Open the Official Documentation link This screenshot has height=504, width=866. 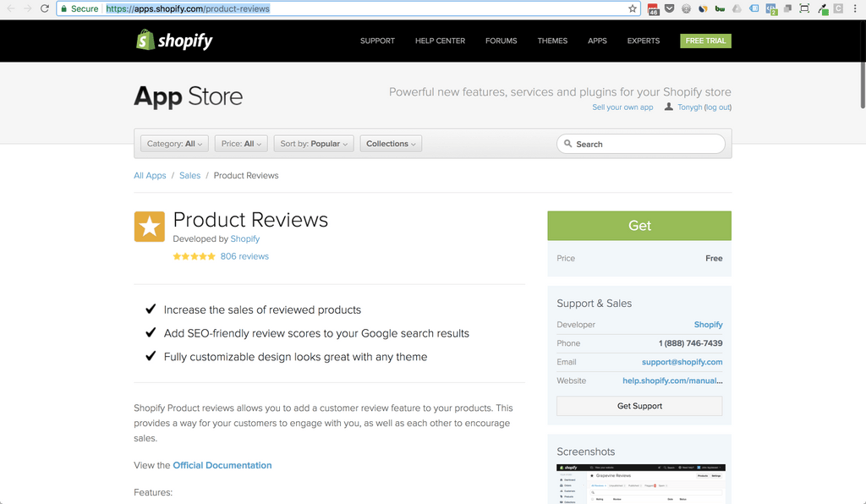pyautogui.click(x=222, y=465)
